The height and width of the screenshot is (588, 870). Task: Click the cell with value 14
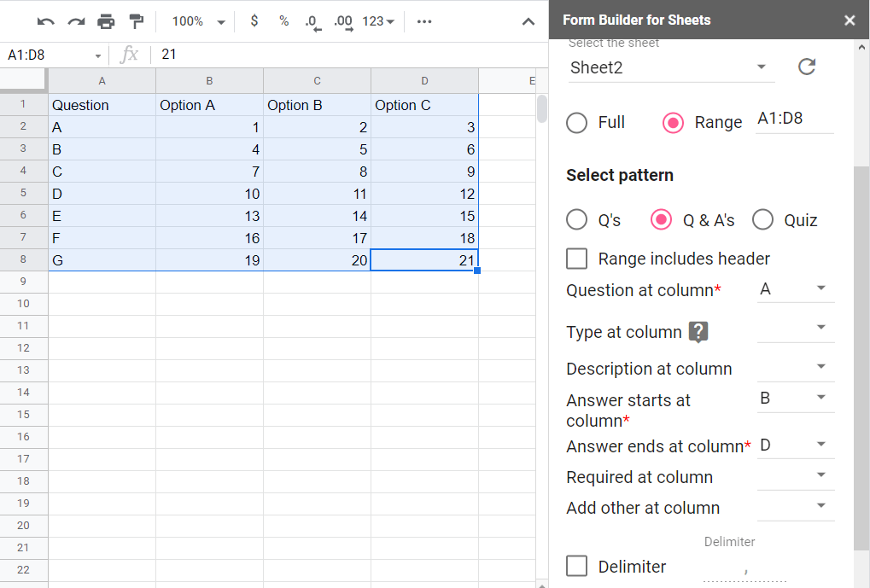point(318,216)
